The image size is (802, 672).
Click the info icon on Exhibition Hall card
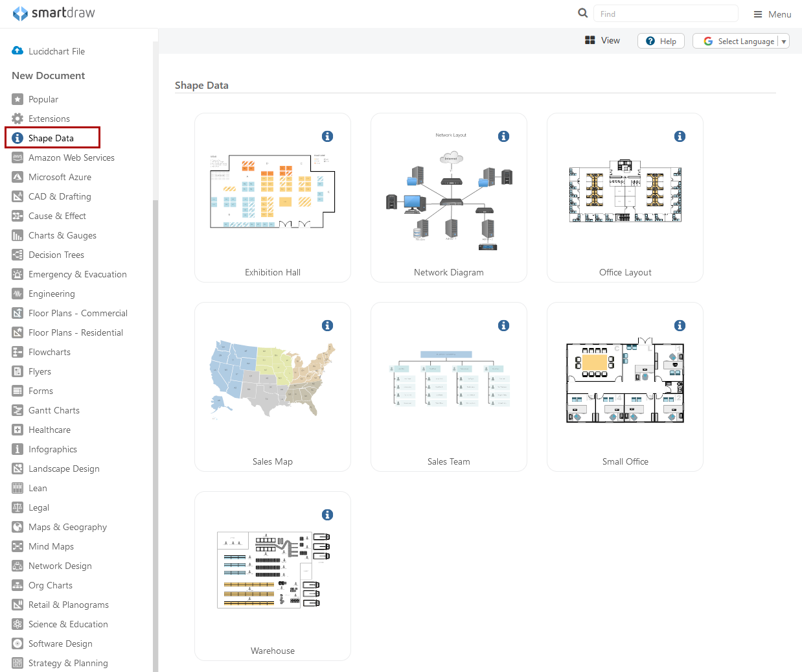(327, 136)
